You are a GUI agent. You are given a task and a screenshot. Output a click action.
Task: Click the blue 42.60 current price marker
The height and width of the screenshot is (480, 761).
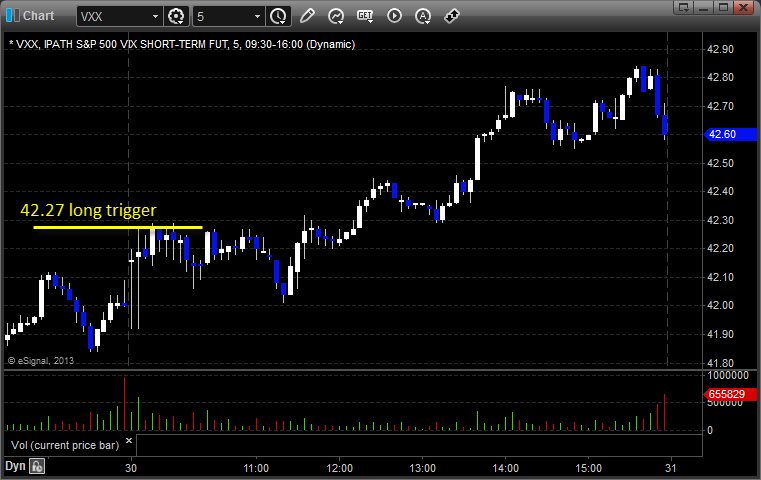730,134
